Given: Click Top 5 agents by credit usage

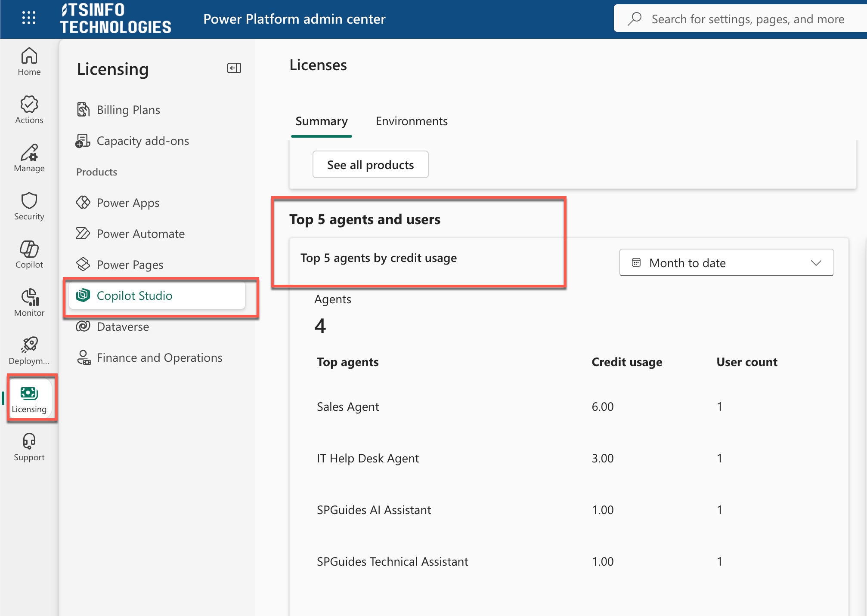Looking at the screenshot, I should pyautogui.click(x=379, y=258).
